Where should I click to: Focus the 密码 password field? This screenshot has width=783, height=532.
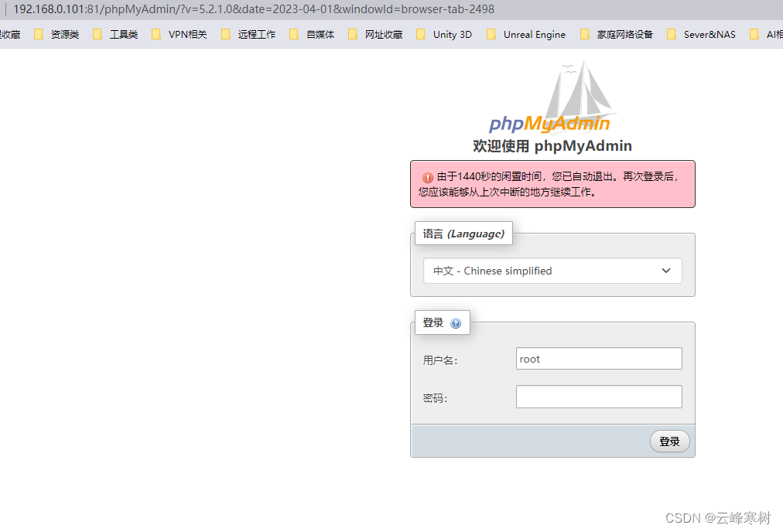599,397
